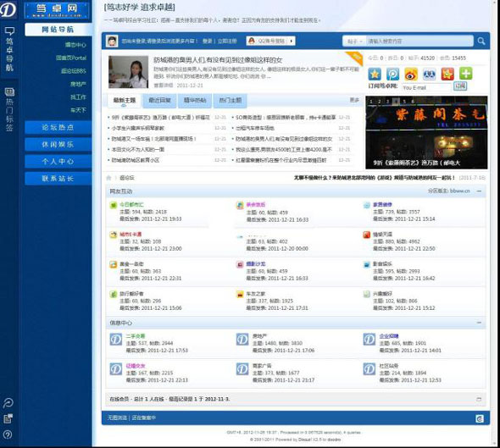Open the 论坛热点 sidebar menu
500x448 pixels.
pyautogui.click(x=58, y=127)
